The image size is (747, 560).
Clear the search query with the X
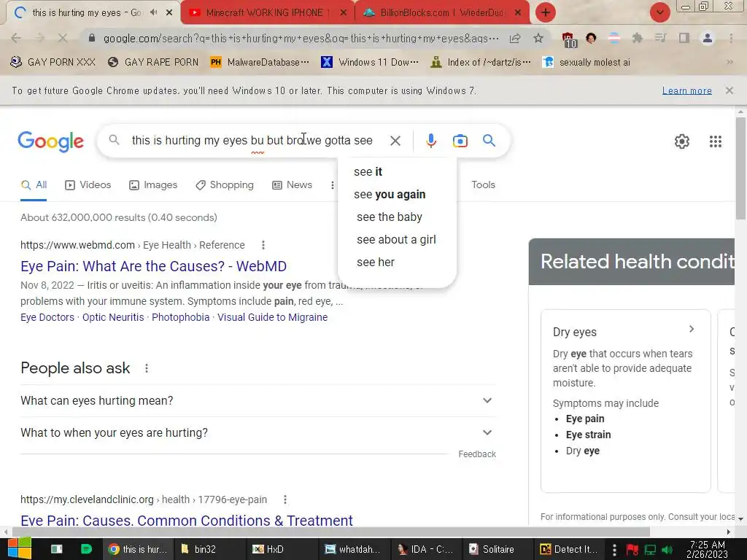pos(395,141)
